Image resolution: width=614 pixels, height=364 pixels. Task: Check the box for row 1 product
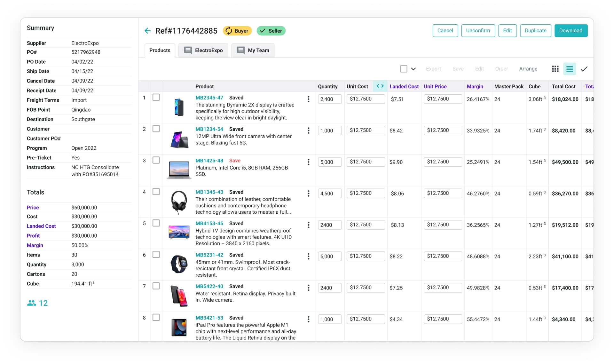coord(156,97)
